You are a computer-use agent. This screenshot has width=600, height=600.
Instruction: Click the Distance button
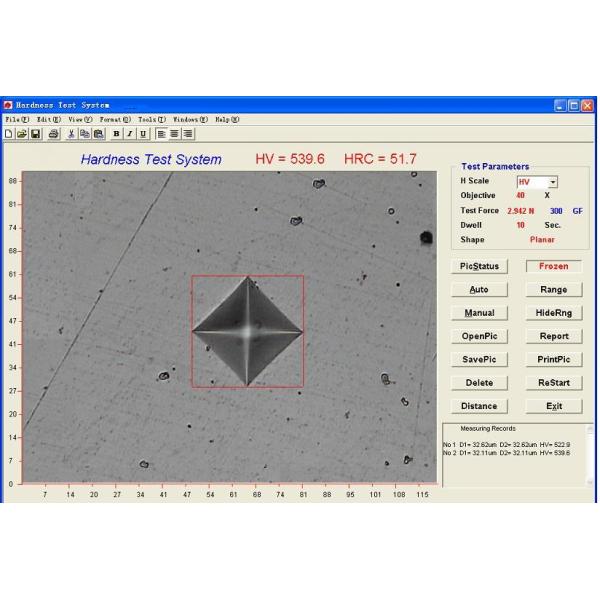[x=479, y=406]
